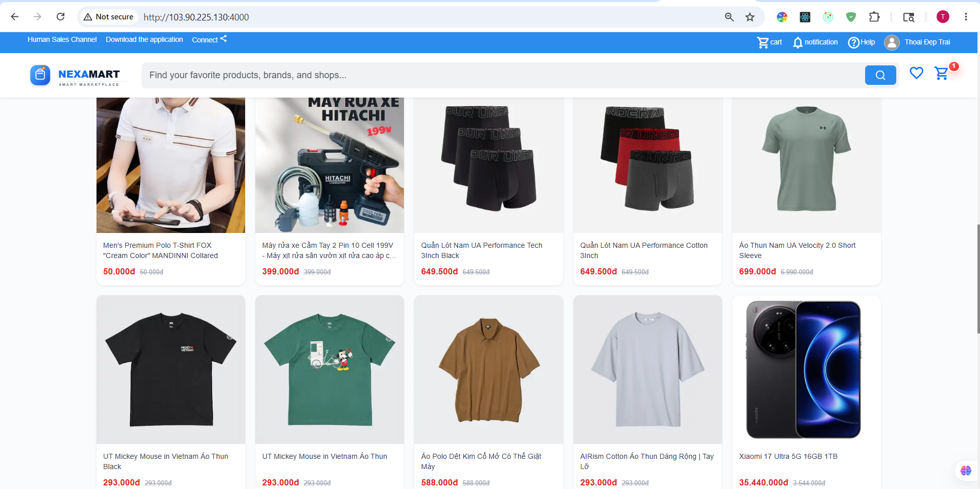Screen dimensions: 980x489
Task: Click title Áo Thun Nam UA Velocity 2.0
Action: [797, 250]
